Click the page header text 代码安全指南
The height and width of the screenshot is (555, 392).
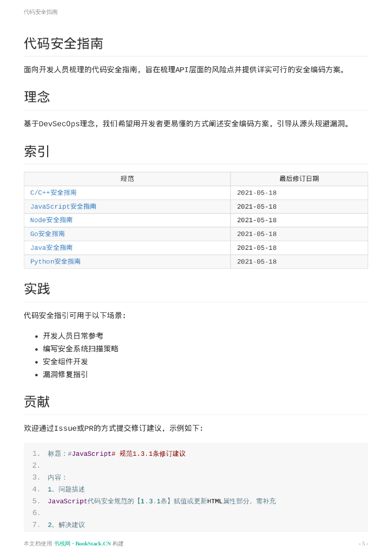(x=41, y=12)
